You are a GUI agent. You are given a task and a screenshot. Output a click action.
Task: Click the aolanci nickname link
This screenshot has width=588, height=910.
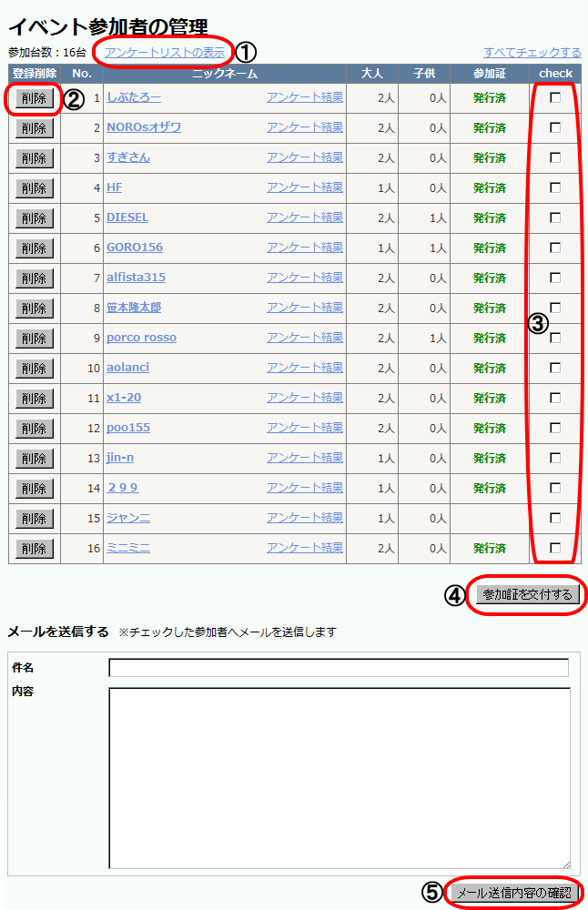127,368
